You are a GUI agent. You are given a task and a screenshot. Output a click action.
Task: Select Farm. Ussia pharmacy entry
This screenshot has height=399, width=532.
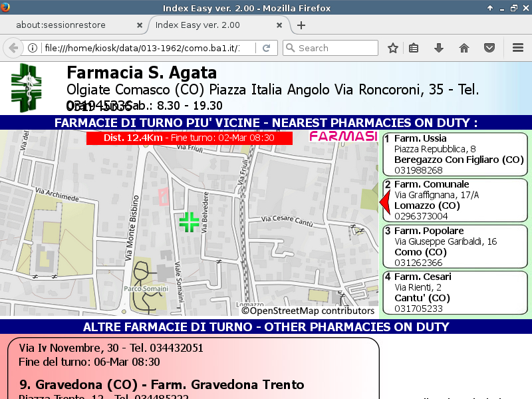[454, 154]
